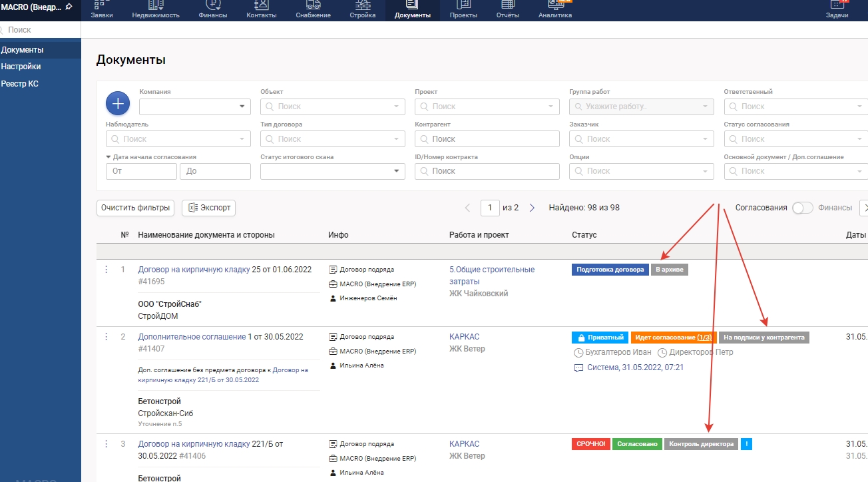The height and width of the screenshot is (482, 868).
Task: Click the blue exclamation badge in row 3
Action: tap(746, 444)
